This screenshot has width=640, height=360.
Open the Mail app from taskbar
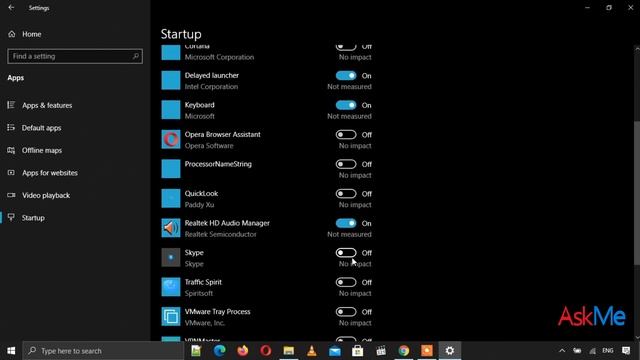[335, 351]
